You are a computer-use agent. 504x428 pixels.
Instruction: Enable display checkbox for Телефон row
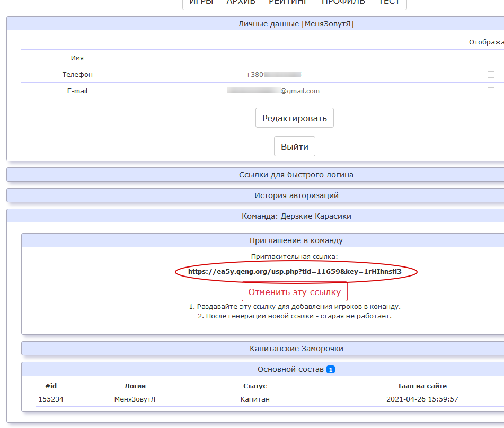(491, 75)
